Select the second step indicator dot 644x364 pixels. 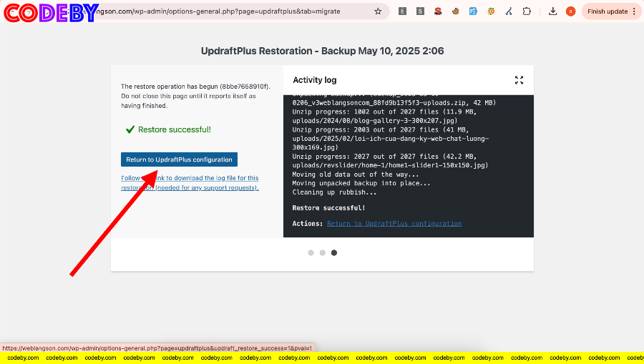pos(323,252)
